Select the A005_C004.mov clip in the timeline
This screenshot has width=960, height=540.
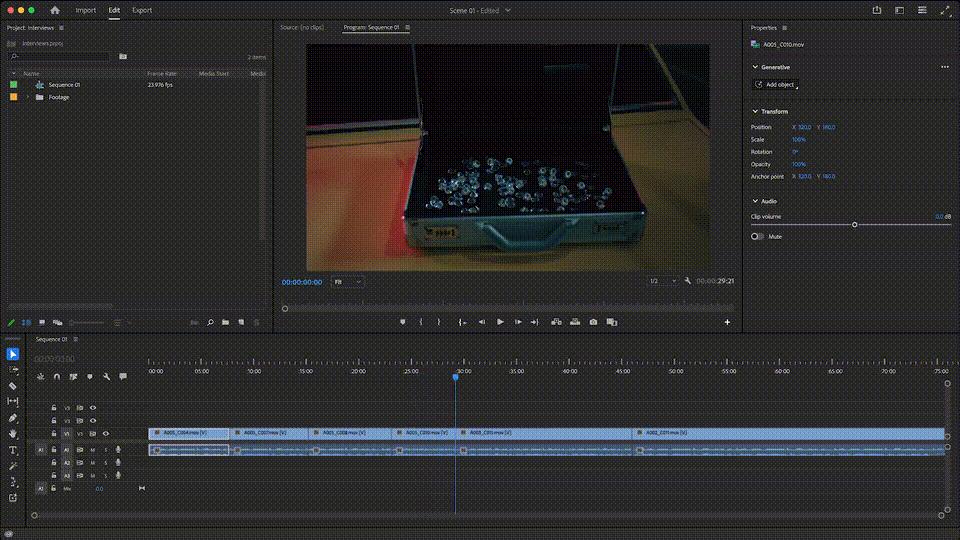click(x=189, y=433)
